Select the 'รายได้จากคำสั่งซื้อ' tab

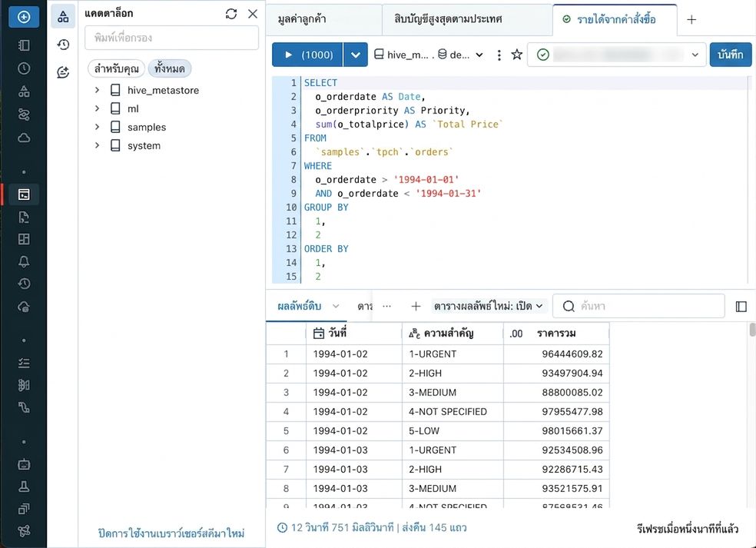pyautogui.click(x=615, y=19)
